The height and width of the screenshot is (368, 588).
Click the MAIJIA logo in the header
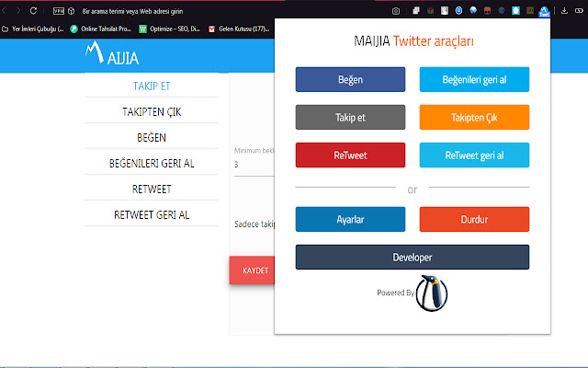coord(112,53)
